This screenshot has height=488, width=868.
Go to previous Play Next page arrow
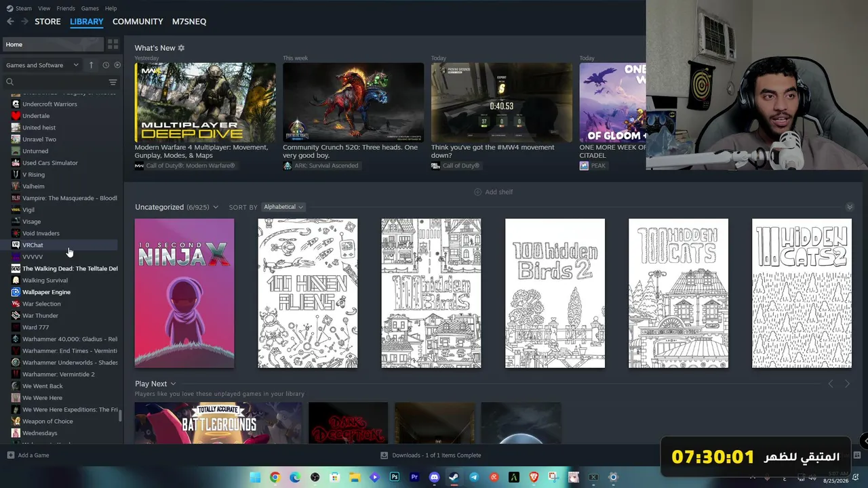[x=831, y=384]
